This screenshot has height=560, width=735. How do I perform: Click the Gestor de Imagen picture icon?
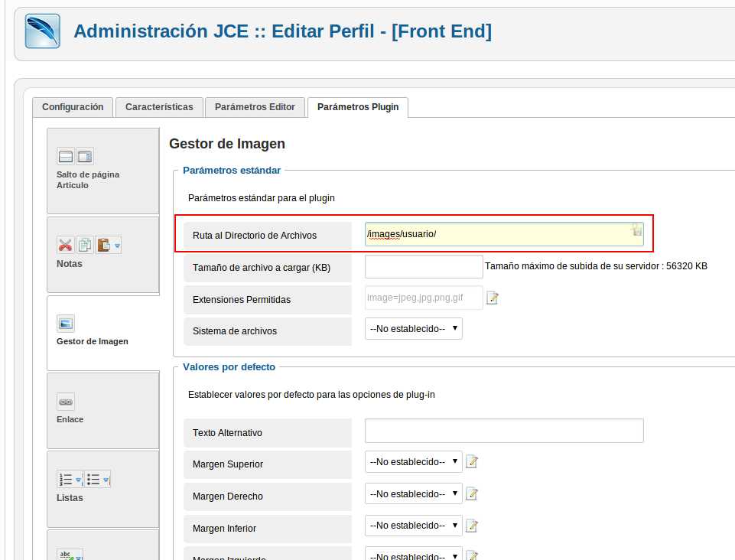[66, 323]
